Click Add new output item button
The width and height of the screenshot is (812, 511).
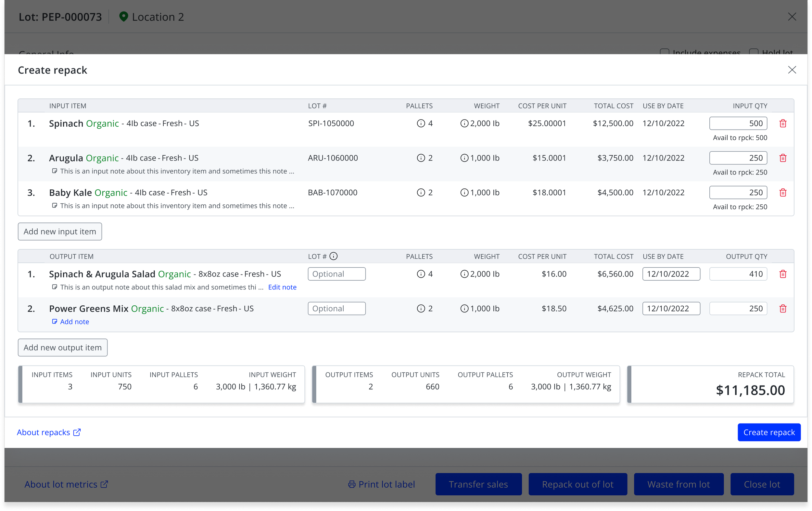[62, 347]
